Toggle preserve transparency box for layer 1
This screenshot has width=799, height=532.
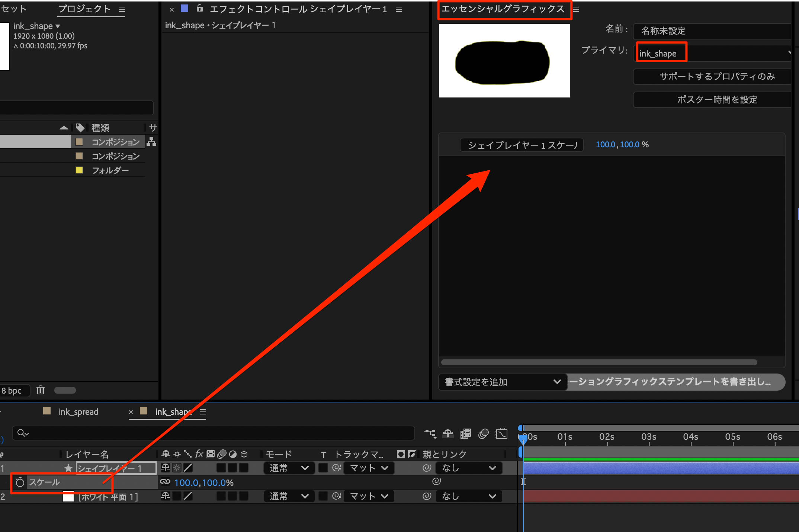(x=323, y=468)
